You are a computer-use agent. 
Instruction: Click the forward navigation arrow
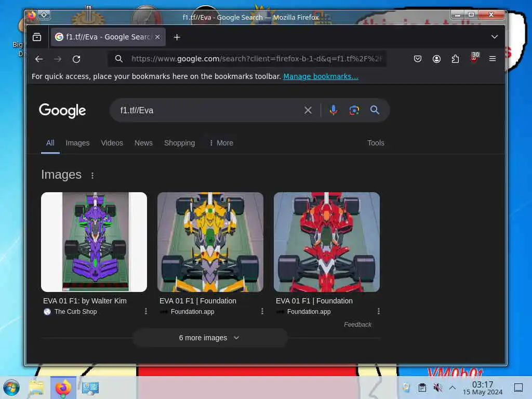coord(58,59)
